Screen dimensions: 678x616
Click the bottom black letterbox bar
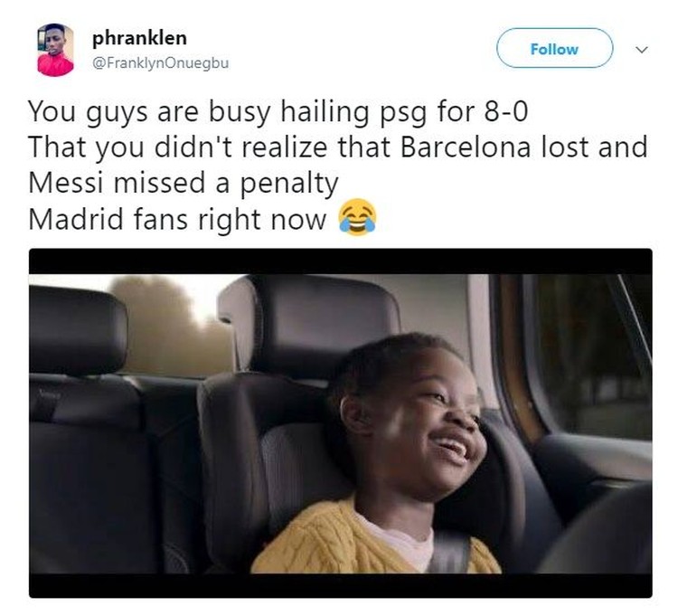pyautogui.click(x=340, y=586)
